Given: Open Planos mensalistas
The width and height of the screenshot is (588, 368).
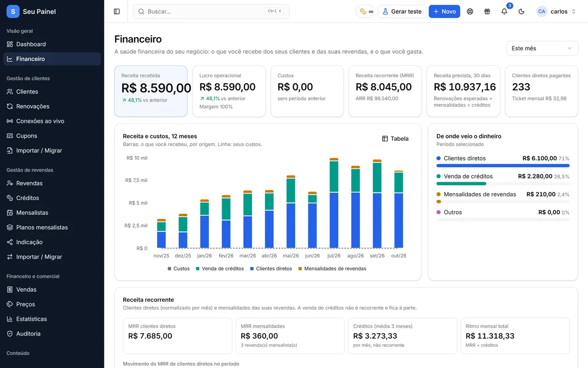Looking at the screenshot, I should click(52, 227).
